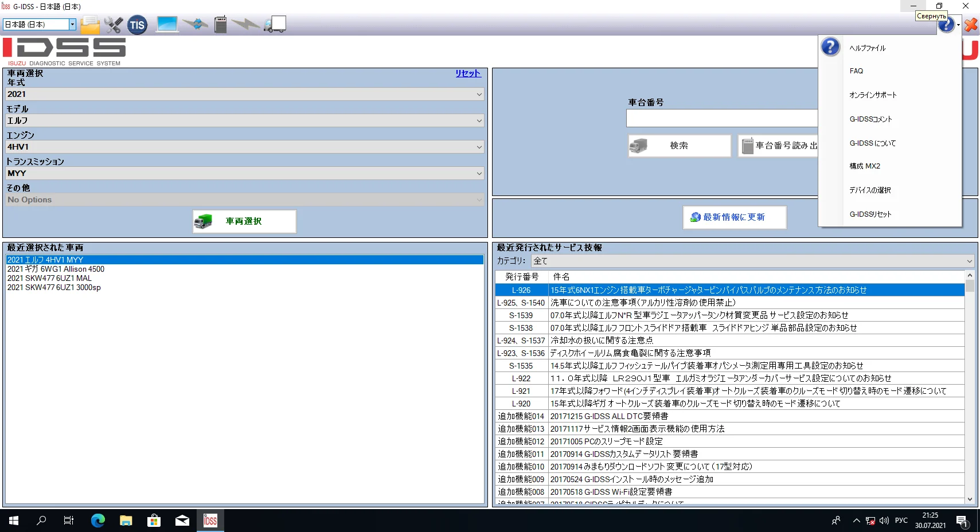The image size is (980, 532).
Task: Launch Microsoft Edge from the taskbar
Action: [98, 521]
